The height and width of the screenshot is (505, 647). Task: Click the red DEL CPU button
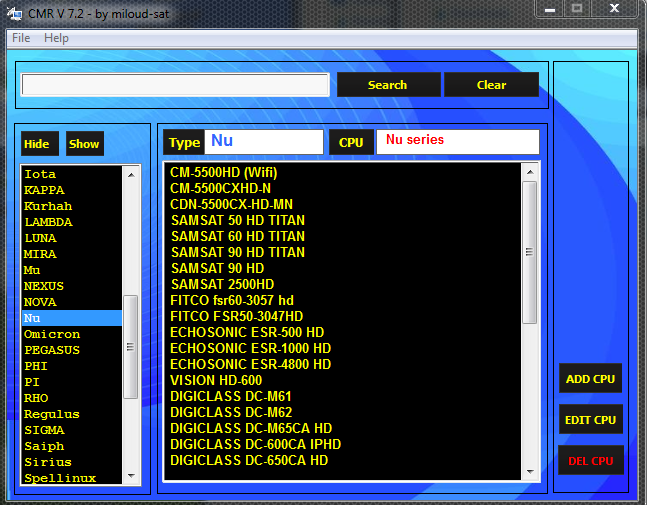[590, 460]
